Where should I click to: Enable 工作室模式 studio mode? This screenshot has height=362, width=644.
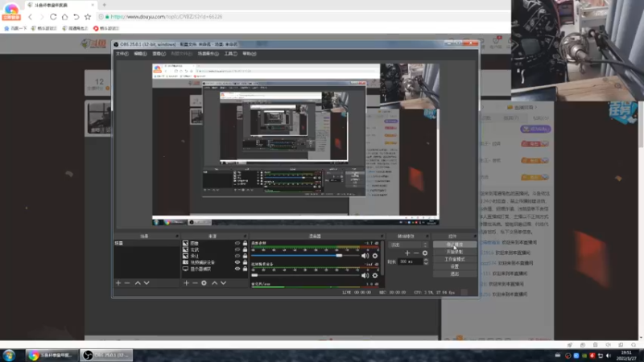pyautogui.click(x=455, y=259)
